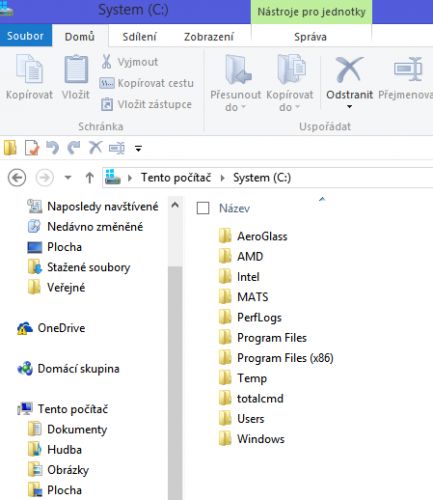Image resolution: width=433 pixels, height=500 pixels.
Task: Click the Kopírovat do folder icon
Action: [x=291, y=69]
